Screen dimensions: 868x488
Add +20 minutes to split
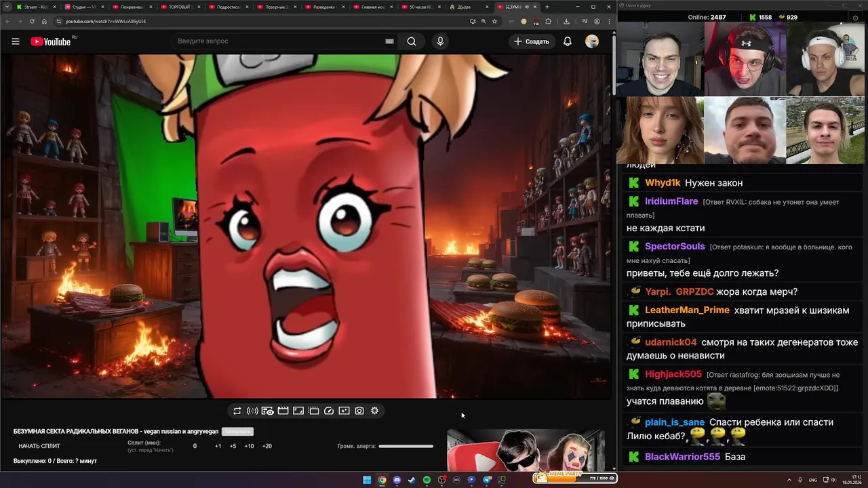coord(267,446)
